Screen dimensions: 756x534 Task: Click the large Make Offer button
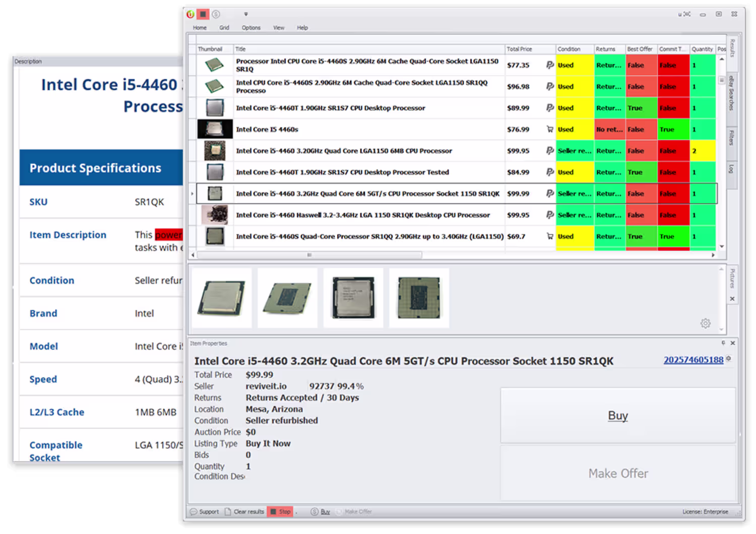(618, 474)
